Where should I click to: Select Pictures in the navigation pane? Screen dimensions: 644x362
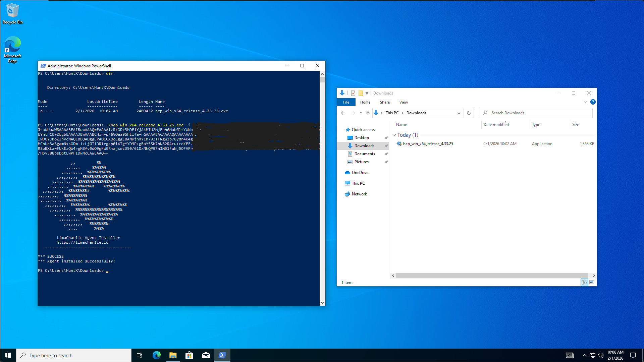coord(361,162)
